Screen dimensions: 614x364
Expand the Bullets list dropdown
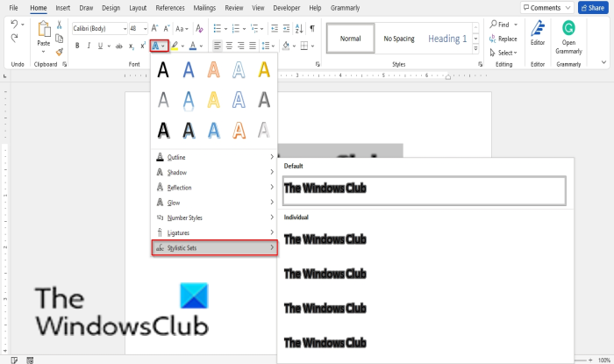click(x=226, y=29)
